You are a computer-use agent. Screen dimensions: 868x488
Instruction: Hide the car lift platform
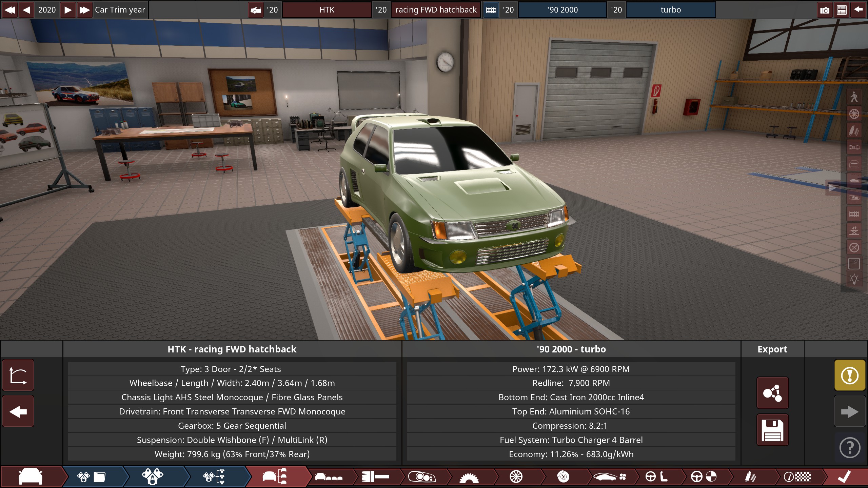pos(854,247)
